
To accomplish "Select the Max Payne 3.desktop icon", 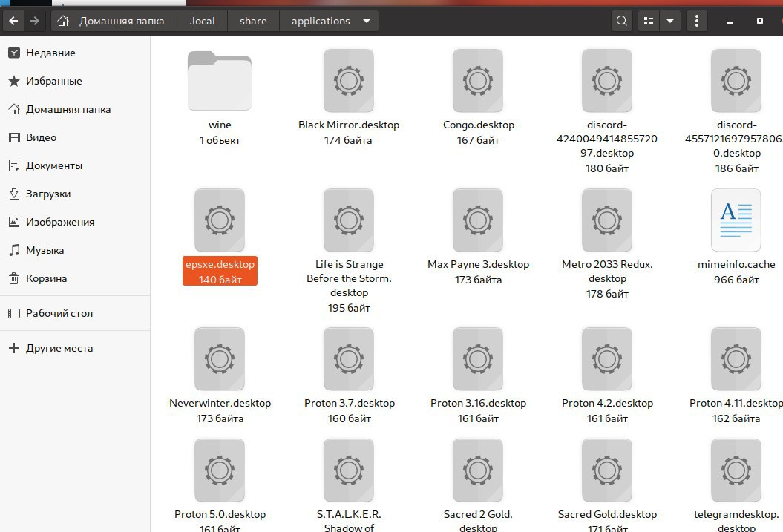I will [x=478, y=220].
